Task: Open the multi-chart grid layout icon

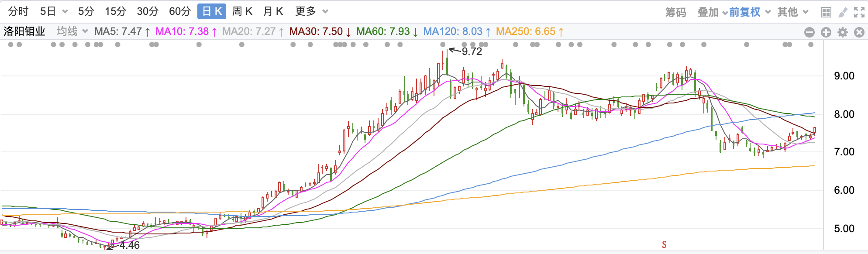Action: [x=826, y=12]
